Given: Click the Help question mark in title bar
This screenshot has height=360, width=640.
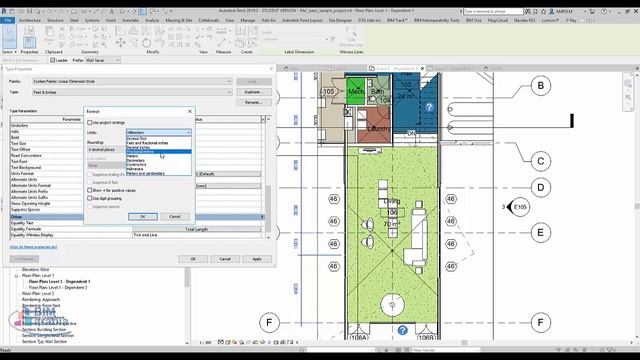Looking at the screenshot, I should point(604,11).
